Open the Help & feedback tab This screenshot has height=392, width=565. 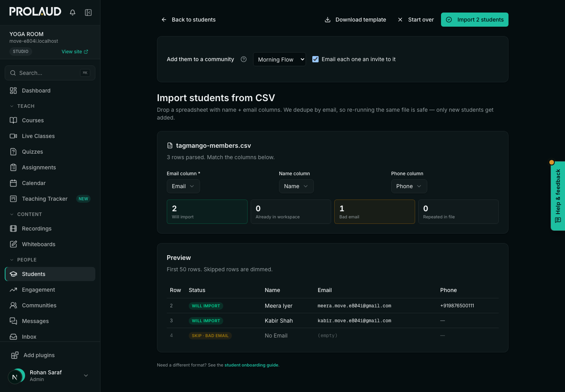click(x=558, y=196)
